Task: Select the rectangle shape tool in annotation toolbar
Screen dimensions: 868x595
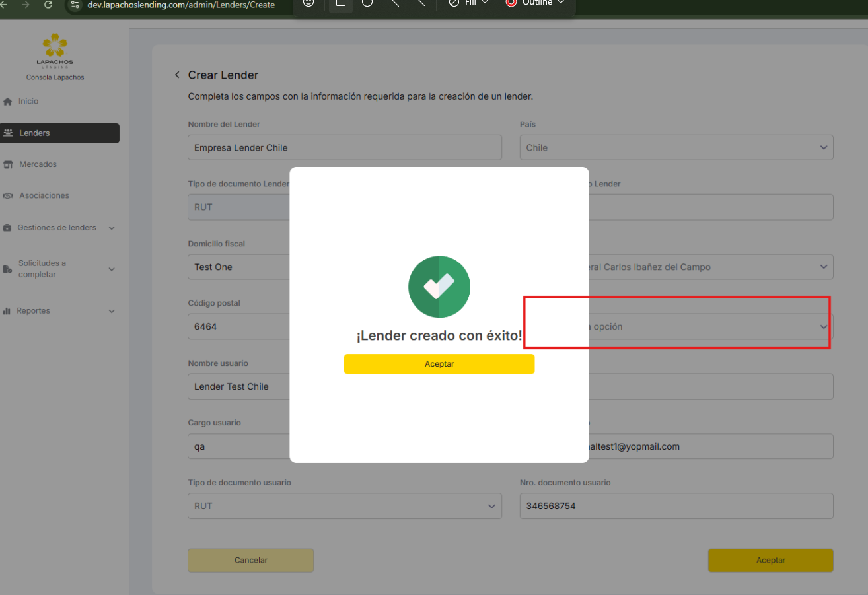Action: 341,3
